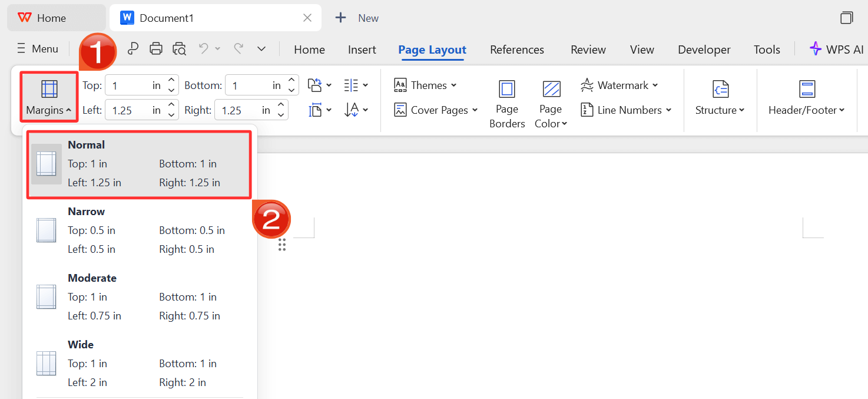Open the Print icon in quick access toolbar
The width and height of the screenshot is (868, 399).
click(156, 48)
